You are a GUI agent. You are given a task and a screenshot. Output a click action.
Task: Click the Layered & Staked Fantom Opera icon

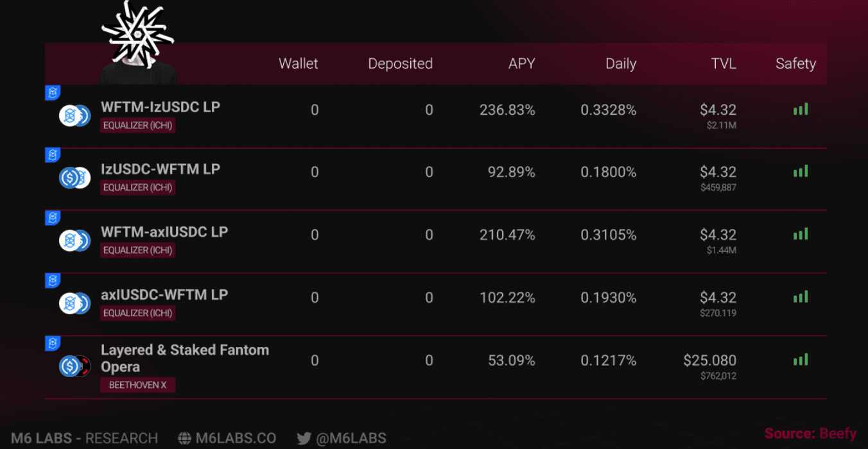(74, 366)
